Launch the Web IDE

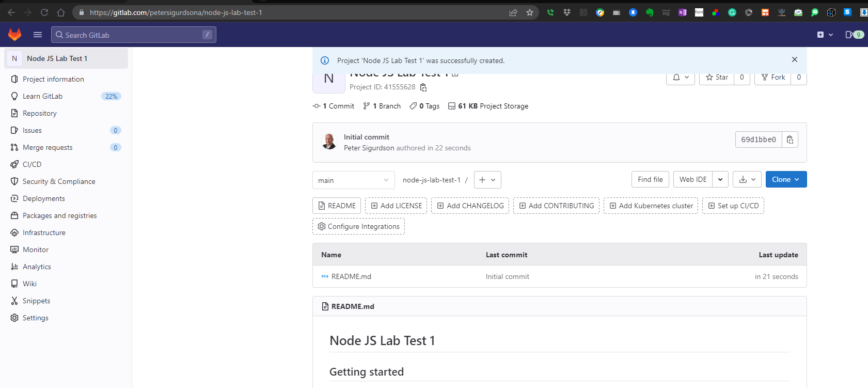(x=693, y=179)
